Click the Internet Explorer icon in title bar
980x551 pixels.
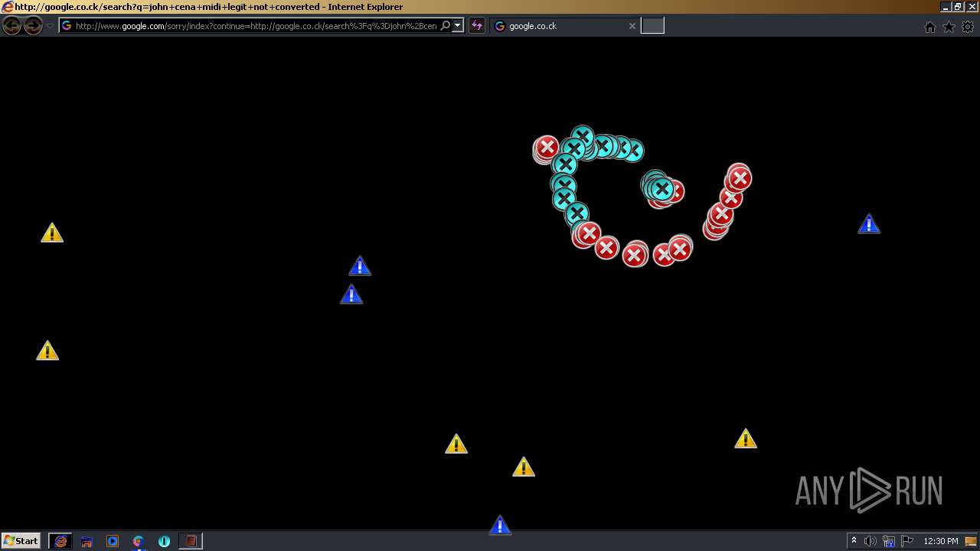7,6
